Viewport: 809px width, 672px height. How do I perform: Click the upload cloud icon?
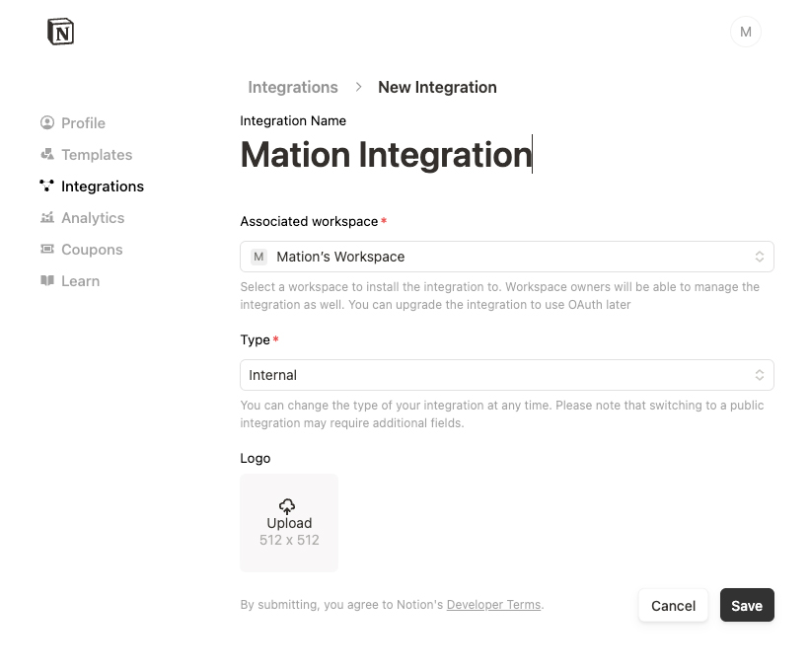287,506
